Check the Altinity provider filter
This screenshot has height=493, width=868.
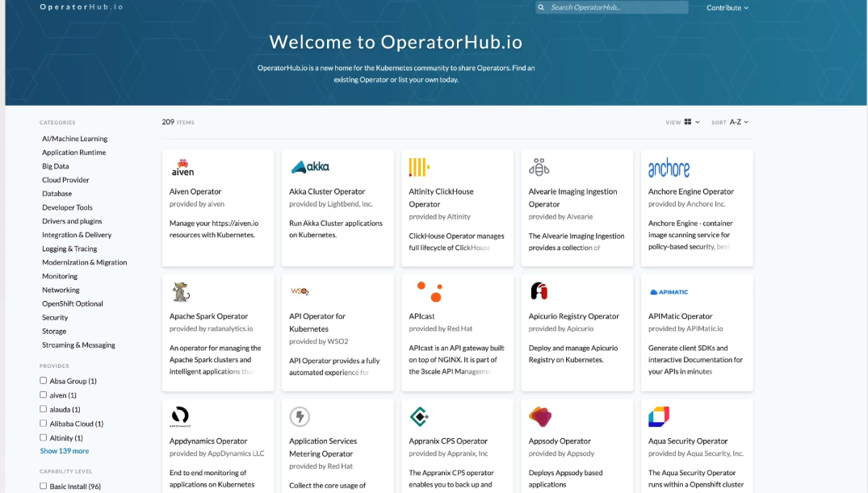(x=43, y=437)
